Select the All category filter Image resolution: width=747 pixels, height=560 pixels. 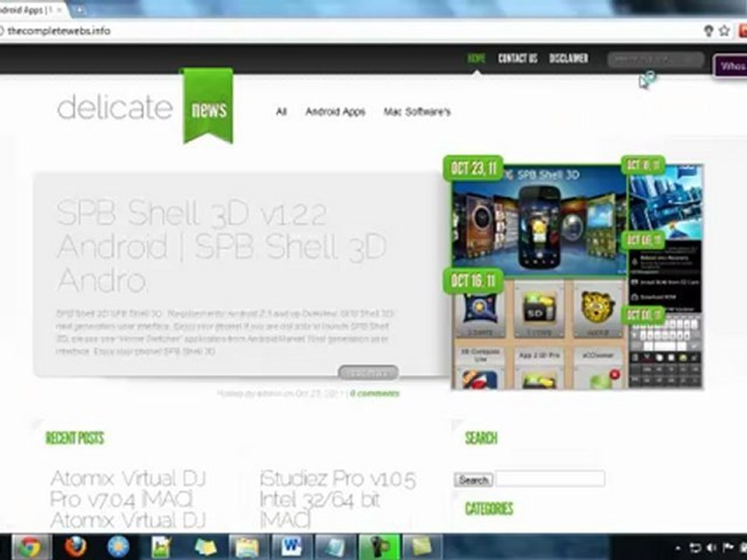[281, 111]
